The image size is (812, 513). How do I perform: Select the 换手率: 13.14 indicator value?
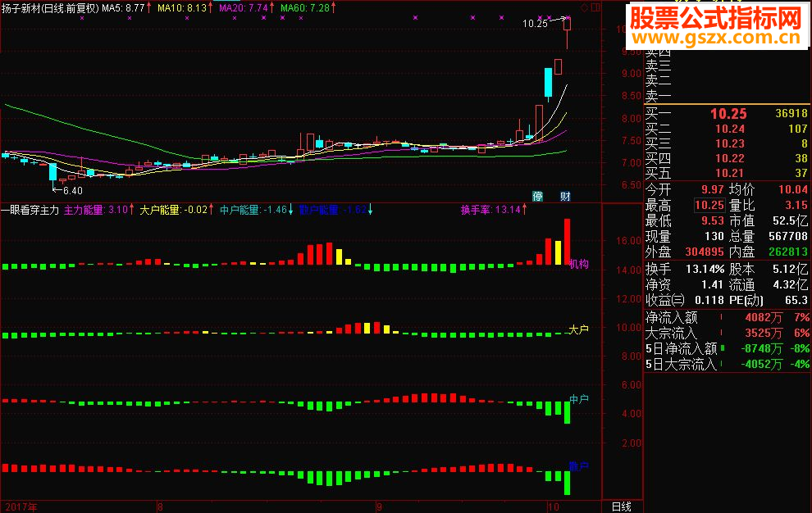click(494, 210)
